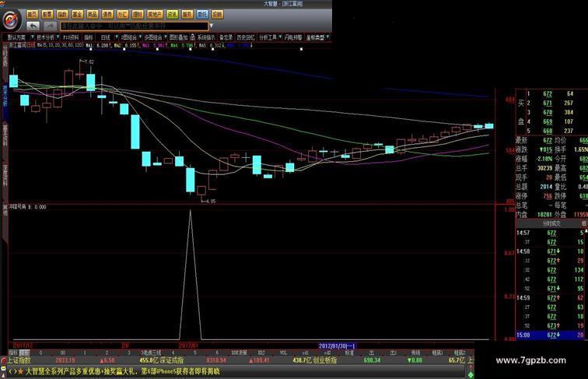Select the 备忘录 menu item
This screenshot has width=588, height=379.
pyautogui.click(x=226, y=37)
